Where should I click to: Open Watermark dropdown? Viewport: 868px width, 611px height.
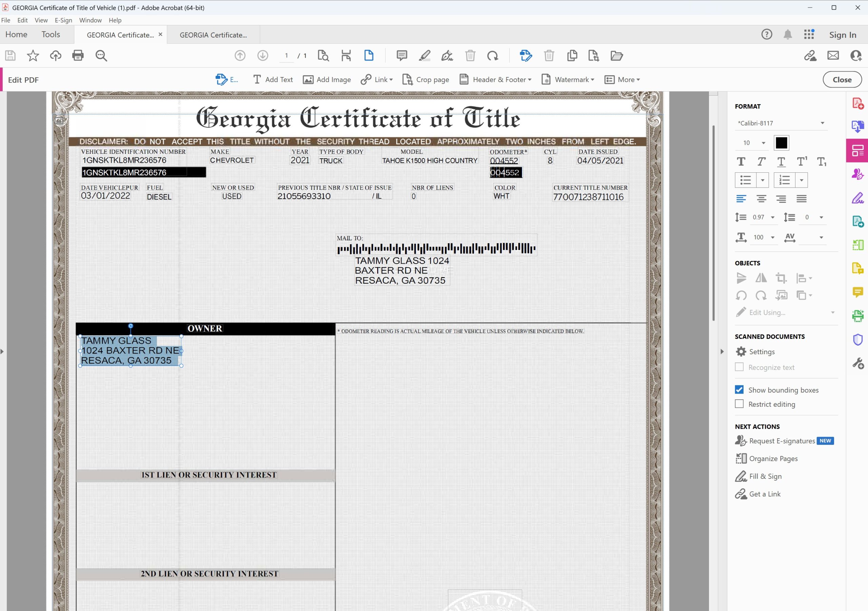568,80
